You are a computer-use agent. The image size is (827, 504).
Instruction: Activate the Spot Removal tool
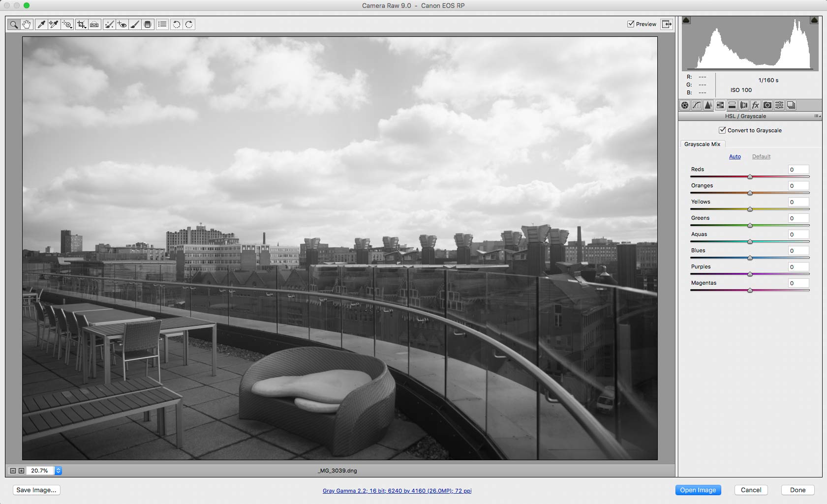(x=109, y=24)
